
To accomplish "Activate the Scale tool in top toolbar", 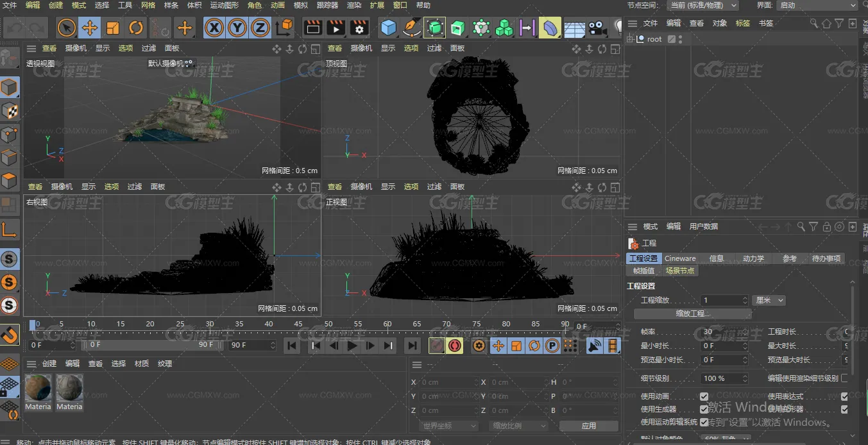I will click(x=113, y=28).
